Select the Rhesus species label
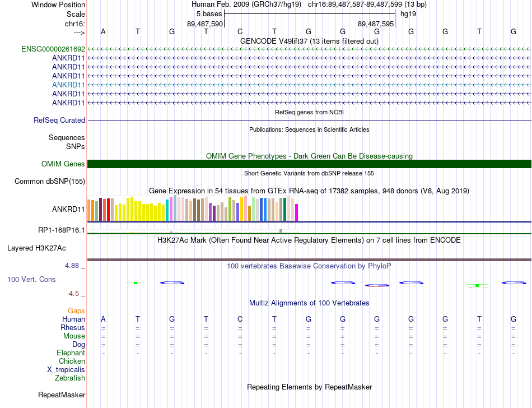The image size is (532, 408). 73,327
